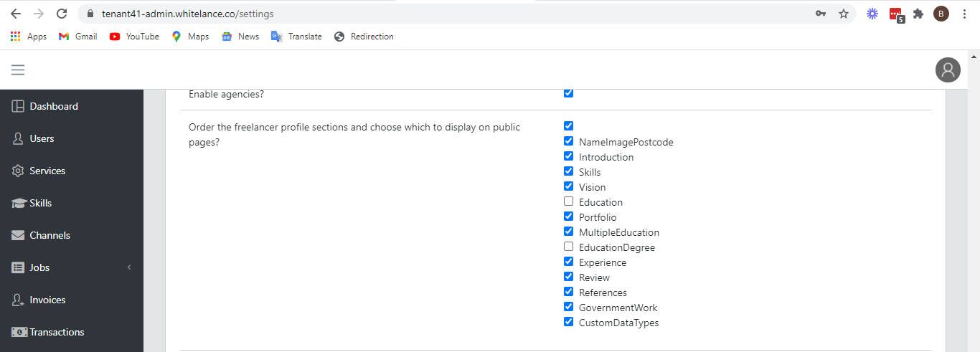This screenshot has width=980, height=352.
Task: Uncheck NameImagePostcode section
Action: point(568,141)
